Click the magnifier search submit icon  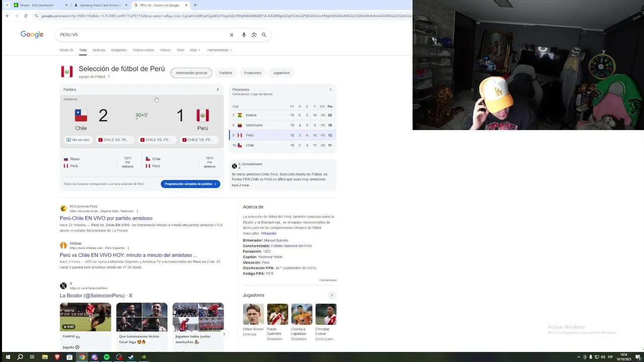pyautogui.click(x=264, y=35)
